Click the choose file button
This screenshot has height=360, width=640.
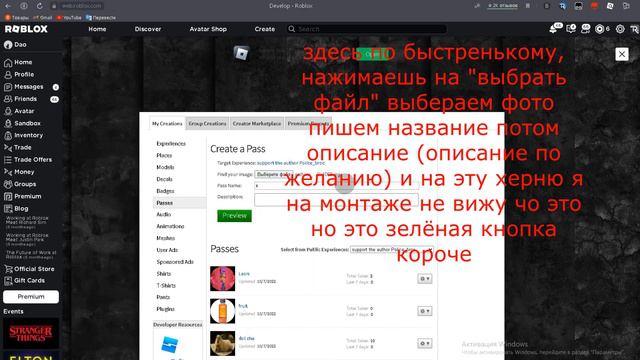pos(274,174)
